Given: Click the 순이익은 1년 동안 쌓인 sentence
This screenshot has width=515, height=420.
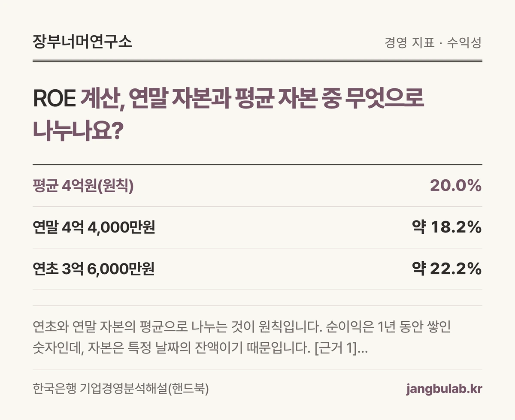Looking at the screenshot, I should pyautogui.click(x=388, y=328).
